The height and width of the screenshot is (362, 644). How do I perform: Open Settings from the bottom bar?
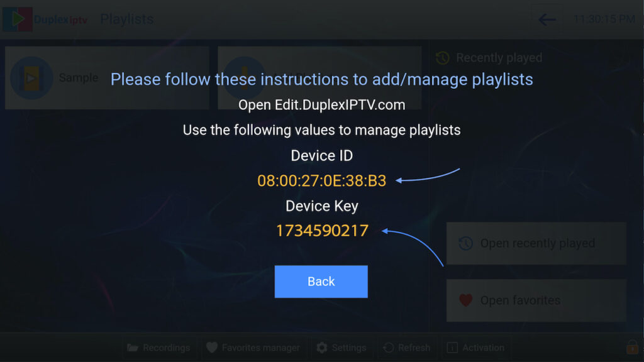[x=341, y=348]
